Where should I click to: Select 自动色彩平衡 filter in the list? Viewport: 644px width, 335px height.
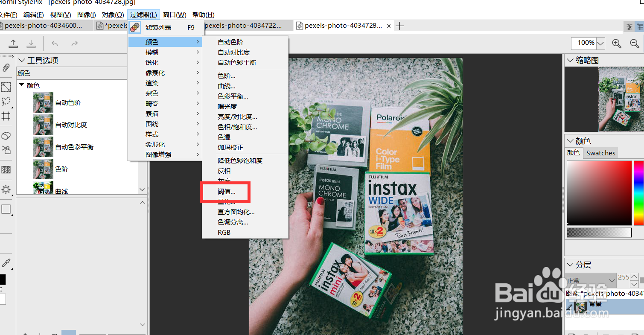[74, 147]
